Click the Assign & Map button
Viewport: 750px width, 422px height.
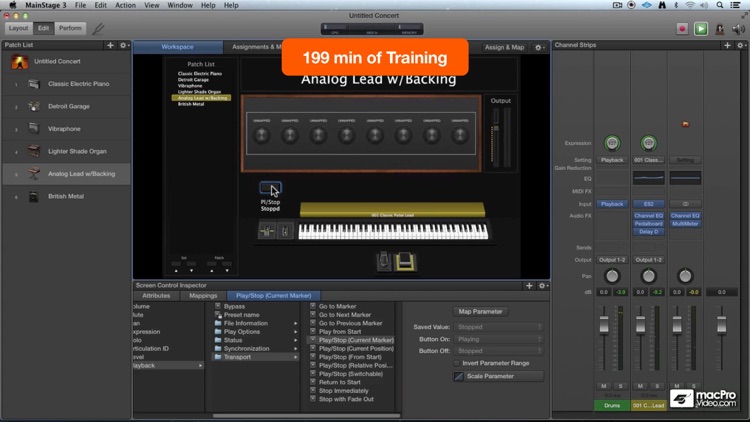[x=504, y=47]
